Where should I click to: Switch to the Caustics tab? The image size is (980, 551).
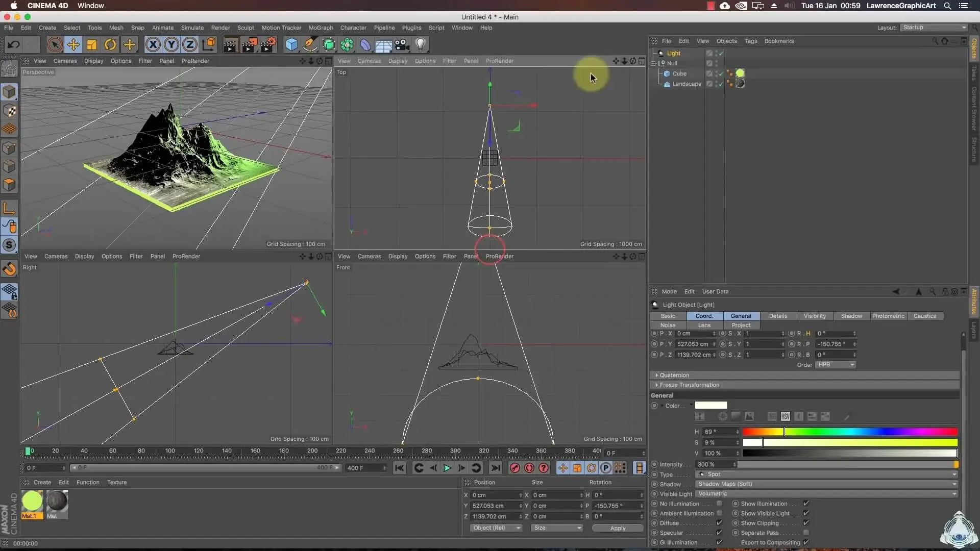click(925, 316)
